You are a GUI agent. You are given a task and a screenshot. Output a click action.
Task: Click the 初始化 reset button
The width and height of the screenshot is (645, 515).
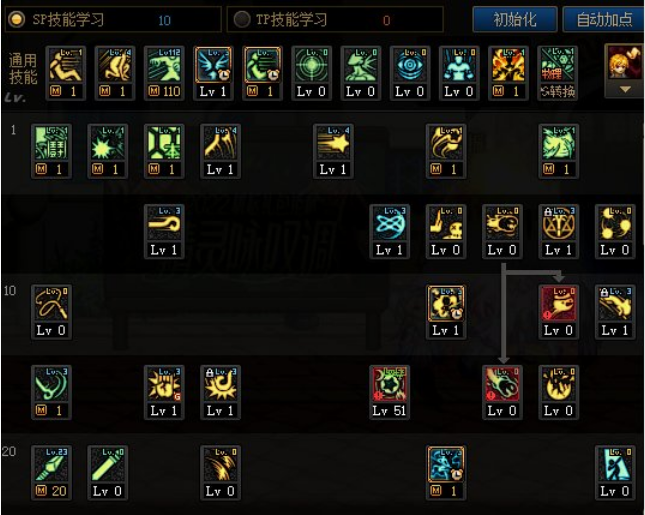pos(515,19)
